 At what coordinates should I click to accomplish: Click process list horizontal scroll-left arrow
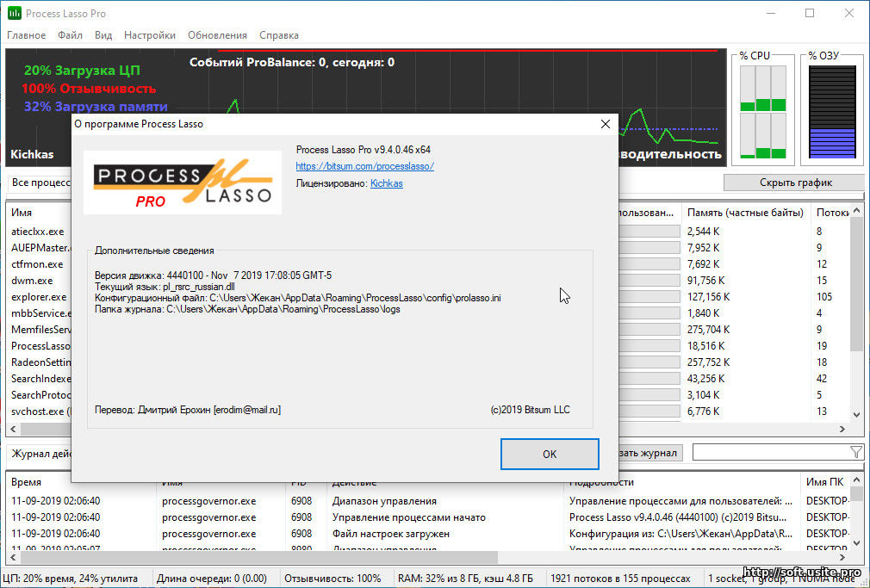click(x=14, y=429)
